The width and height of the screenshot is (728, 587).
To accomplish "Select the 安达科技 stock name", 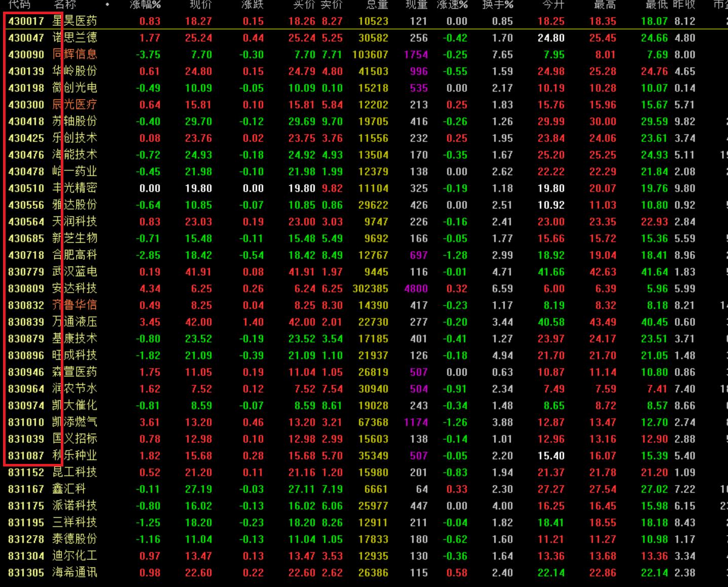I will pos(74,289).
